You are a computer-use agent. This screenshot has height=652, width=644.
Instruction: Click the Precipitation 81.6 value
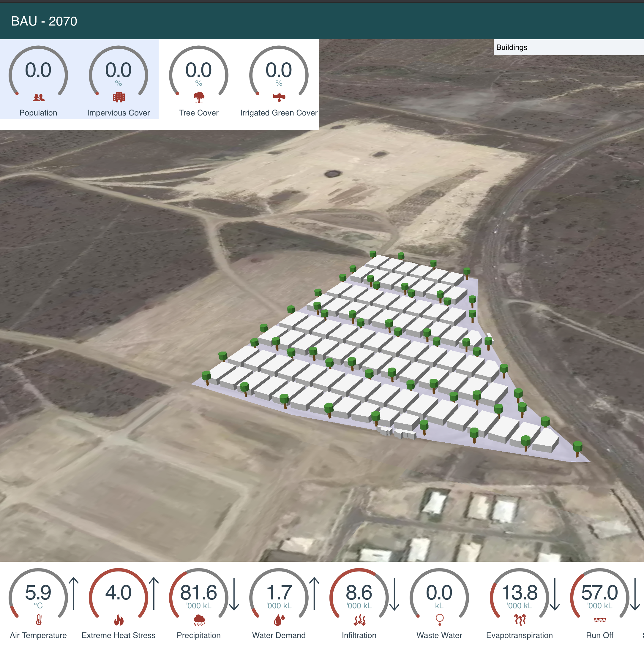pyautogui.click(x=199, y=593)
